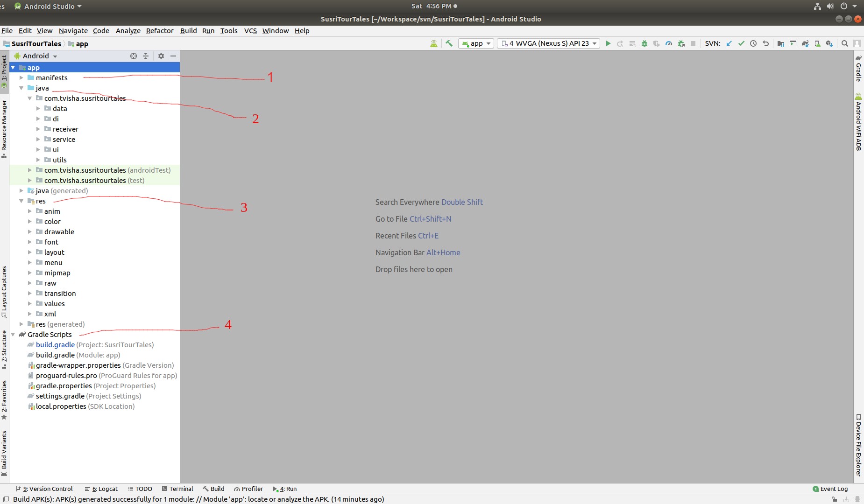Image resolution: width=864 pixels, height=504 pixels.
Task: Collapse the res folder
Action: [x=21, y=201]
